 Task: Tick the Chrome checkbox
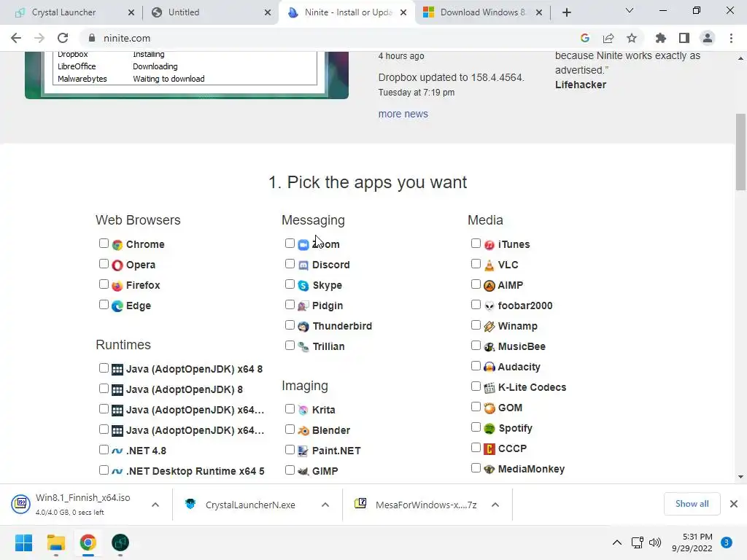click(104, 244)
